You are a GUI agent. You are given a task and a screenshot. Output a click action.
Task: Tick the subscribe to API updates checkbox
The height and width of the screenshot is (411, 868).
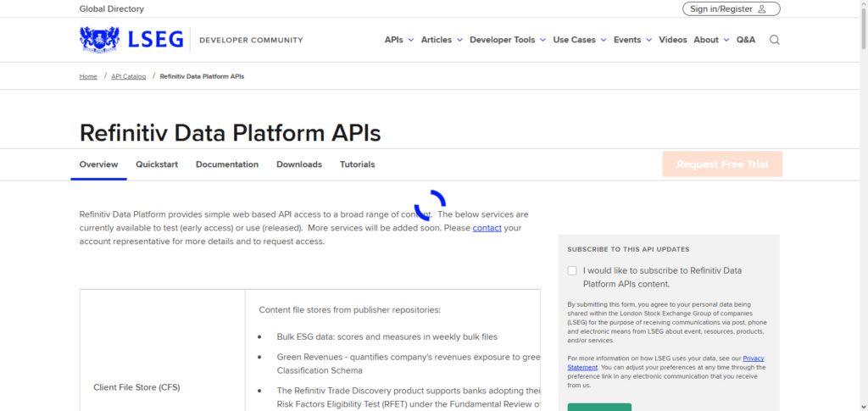point(572,270)
